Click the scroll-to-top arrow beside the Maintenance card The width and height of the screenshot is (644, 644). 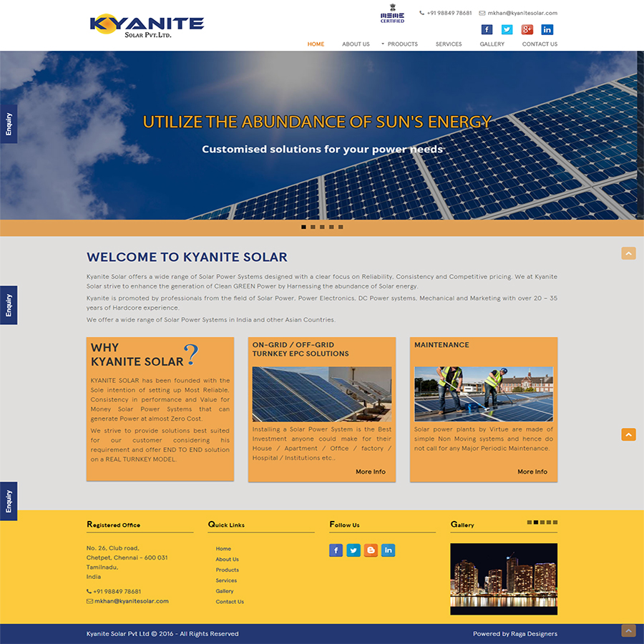[628, 434]
